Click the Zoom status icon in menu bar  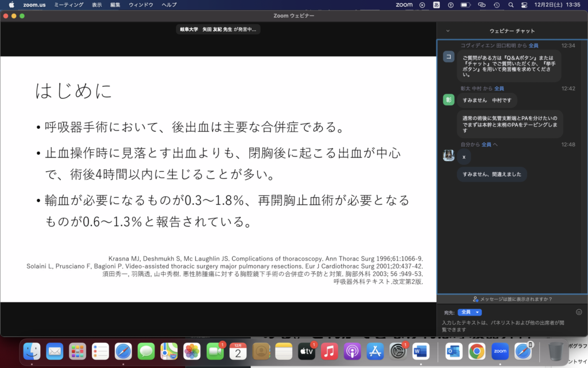click(x=404, y=5)
